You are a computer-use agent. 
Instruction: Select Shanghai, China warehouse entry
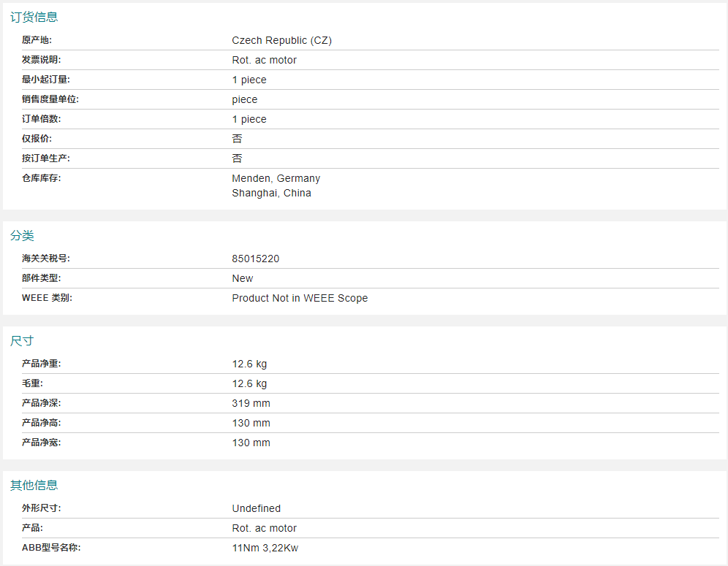272,193
